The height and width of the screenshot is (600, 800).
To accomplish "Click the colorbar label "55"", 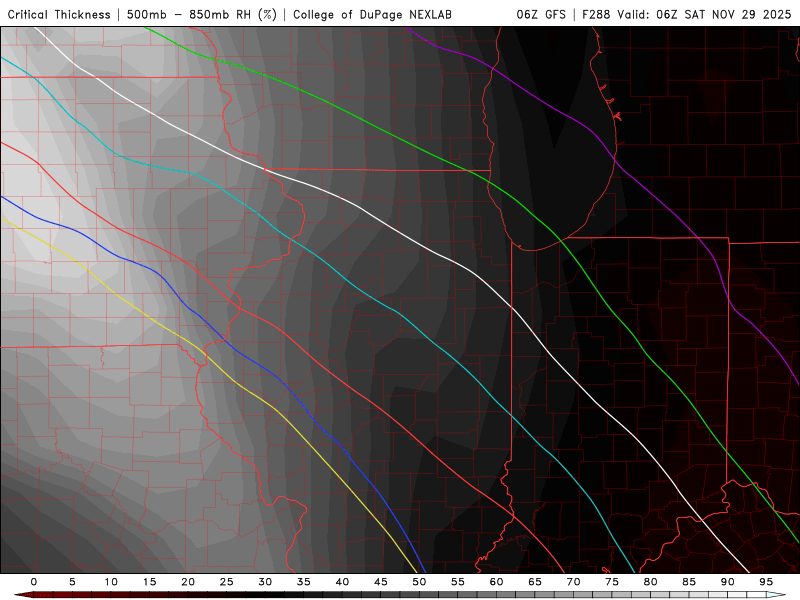I will tap(458, 582).
